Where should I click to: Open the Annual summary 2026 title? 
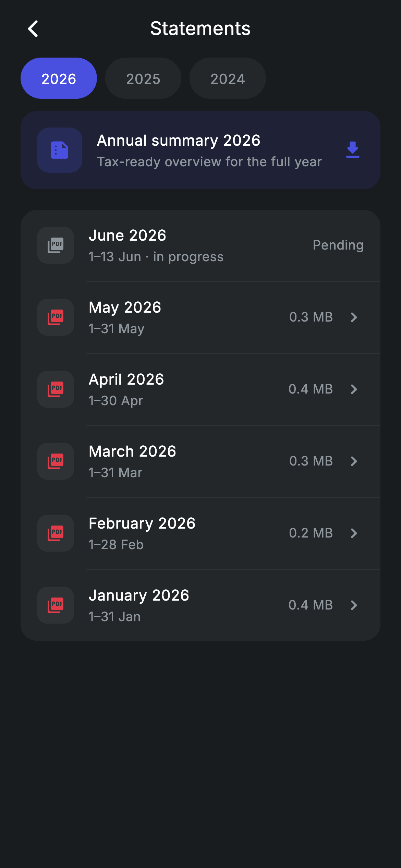(x=179, y=141)
